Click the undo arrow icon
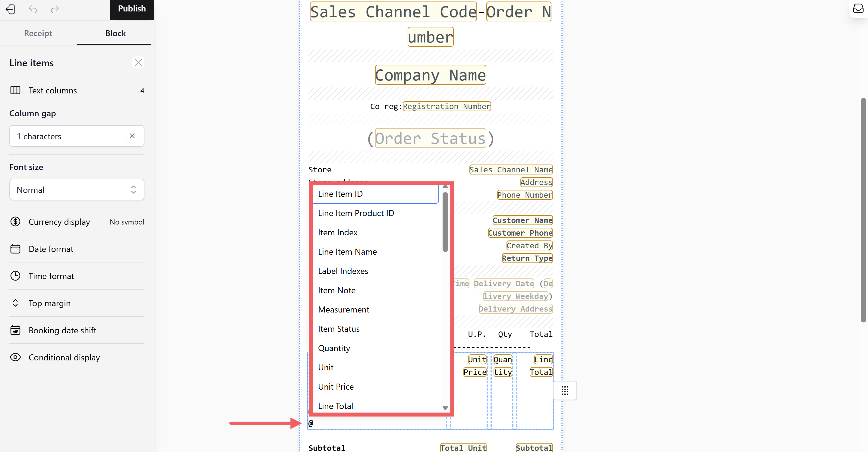 click(33, 9)
